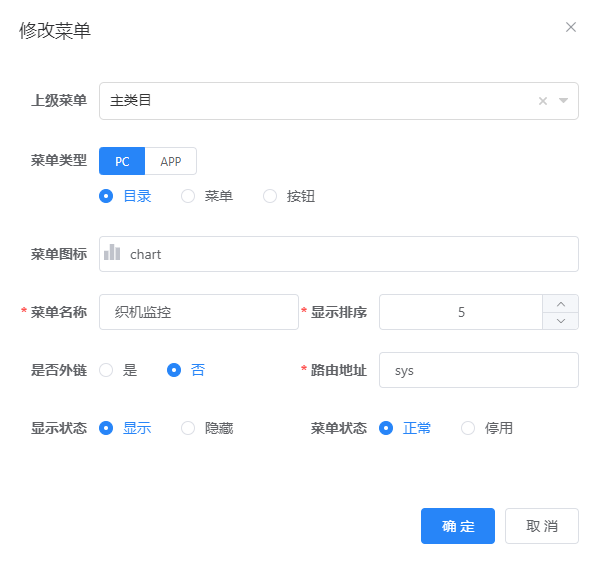Set 是否外链 to 否
The width and height of the screenshot is (599, 561).
click(x=186, y=370)
